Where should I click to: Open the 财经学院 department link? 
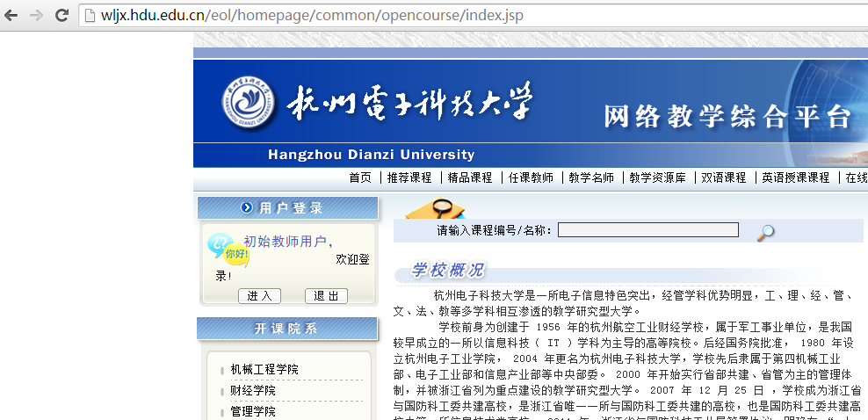(x=253, y=390)
